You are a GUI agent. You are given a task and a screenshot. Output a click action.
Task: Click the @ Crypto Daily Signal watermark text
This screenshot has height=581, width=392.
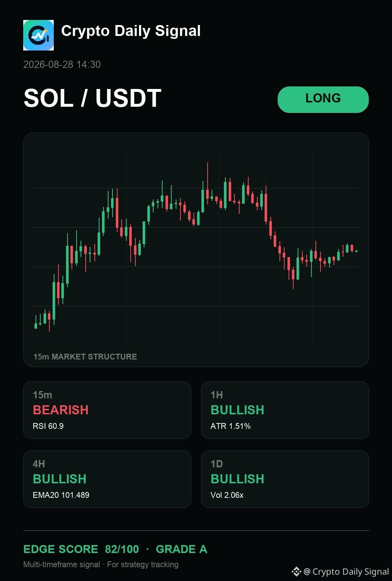(x=346, y=572)
